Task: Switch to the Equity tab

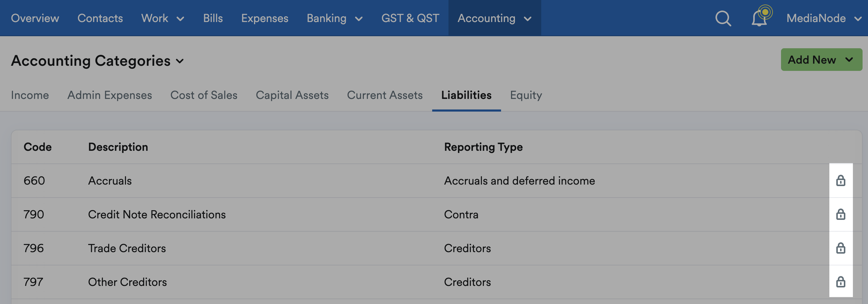Action: click(x=526, y=95)
